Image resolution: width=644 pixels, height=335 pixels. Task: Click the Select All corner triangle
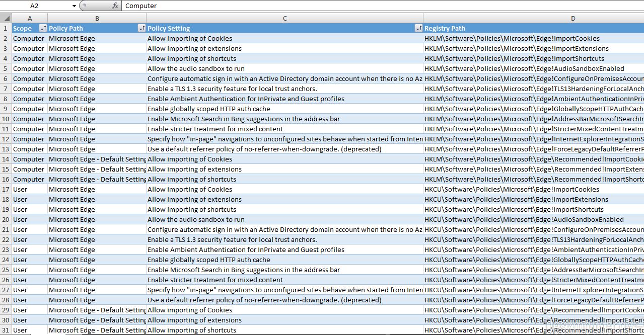coord(6,18)
